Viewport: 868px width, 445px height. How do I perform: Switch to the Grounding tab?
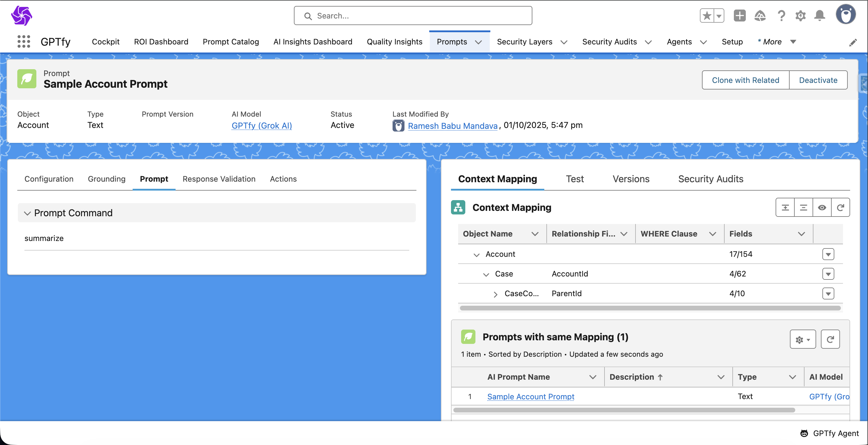click(106, 179)
